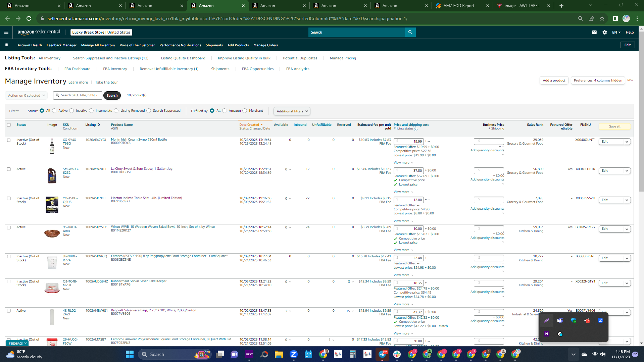
Task: Expand View more for Winco Salad Bowl pricing
Action: [x=403, y=250]
